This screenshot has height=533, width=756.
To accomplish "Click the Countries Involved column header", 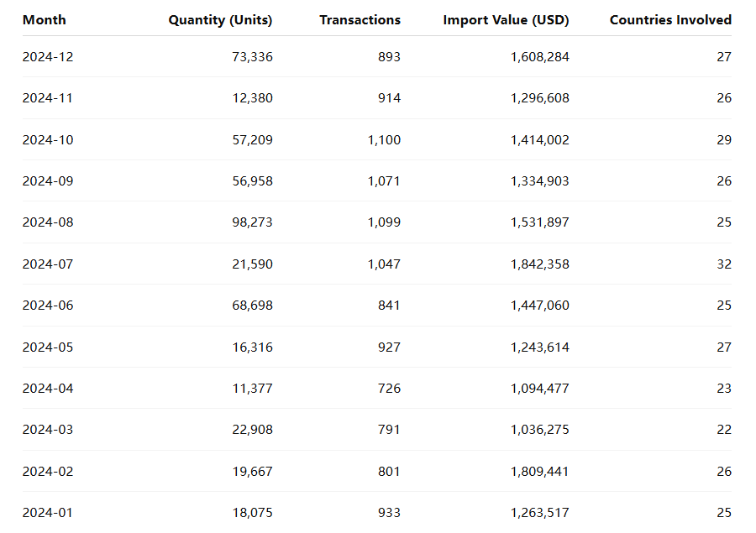I will pyautogui.click(x=670, y=20).
